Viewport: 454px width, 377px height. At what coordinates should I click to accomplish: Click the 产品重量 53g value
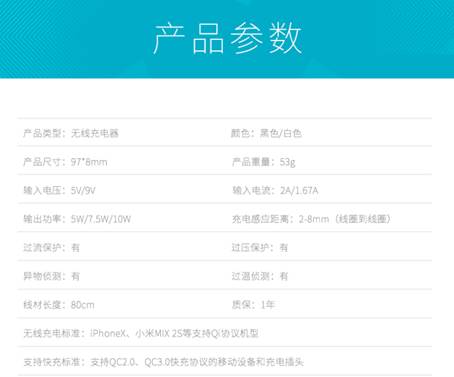click(264, 162)
